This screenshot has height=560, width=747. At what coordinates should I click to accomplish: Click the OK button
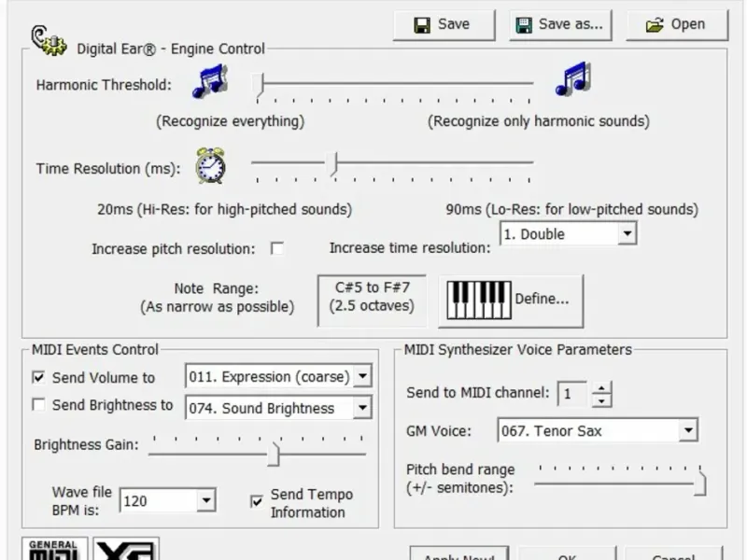click(x=567, y=553)
